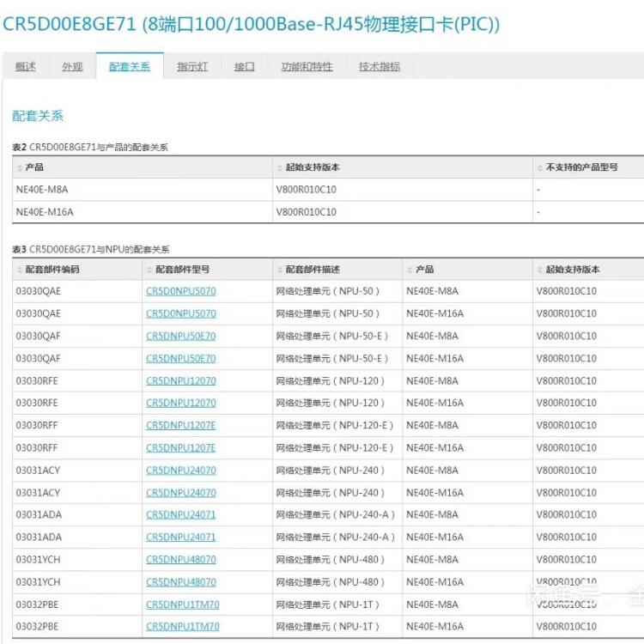This screenshot has width=644, height=644.
Task: View the 技术指标 tab
Action: 379,66
